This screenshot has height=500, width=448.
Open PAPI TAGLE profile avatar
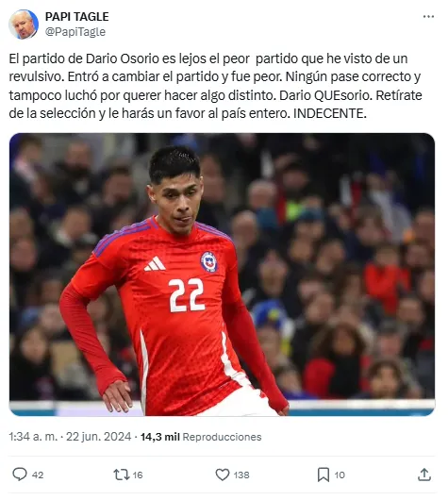click(x=24, y=25)
